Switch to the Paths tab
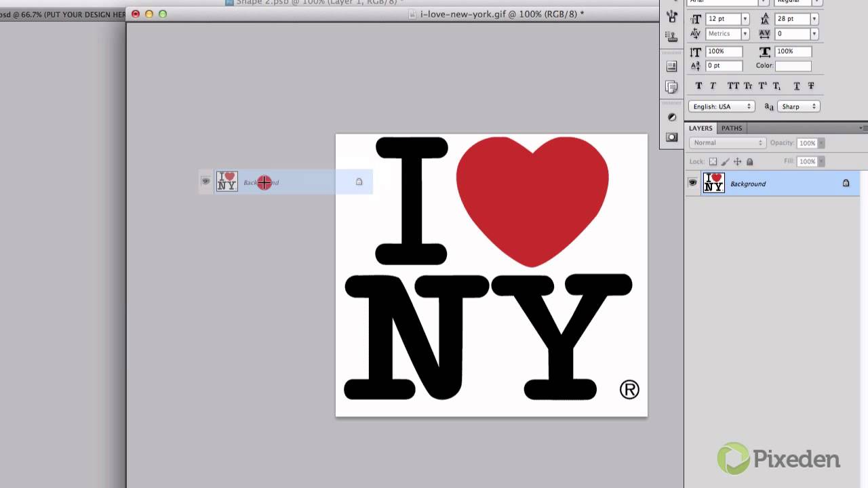This screenshot has height=488, width=868. (731, 128)
